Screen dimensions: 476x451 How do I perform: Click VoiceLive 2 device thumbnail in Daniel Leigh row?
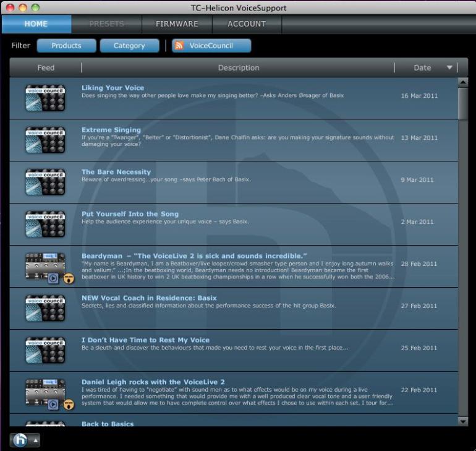pos(45,392)
